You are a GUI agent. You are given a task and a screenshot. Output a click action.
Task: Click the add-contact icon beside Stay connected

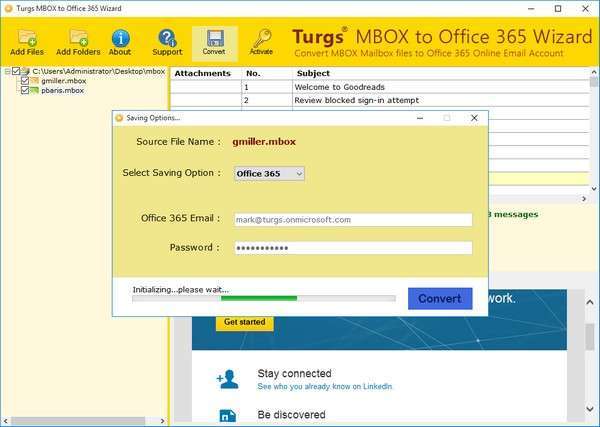[x=227, y=379]
